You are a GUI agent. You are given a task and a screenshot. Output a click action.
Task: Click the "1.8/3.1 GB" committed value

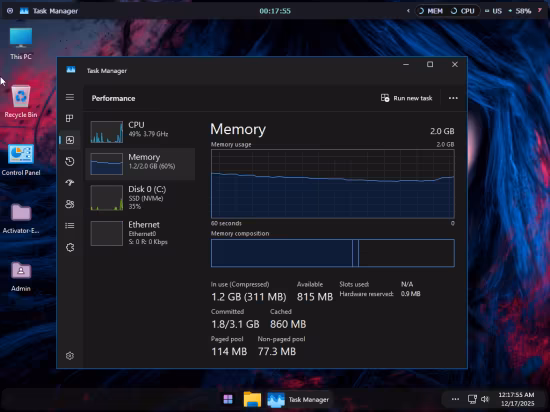pos(235,324)
